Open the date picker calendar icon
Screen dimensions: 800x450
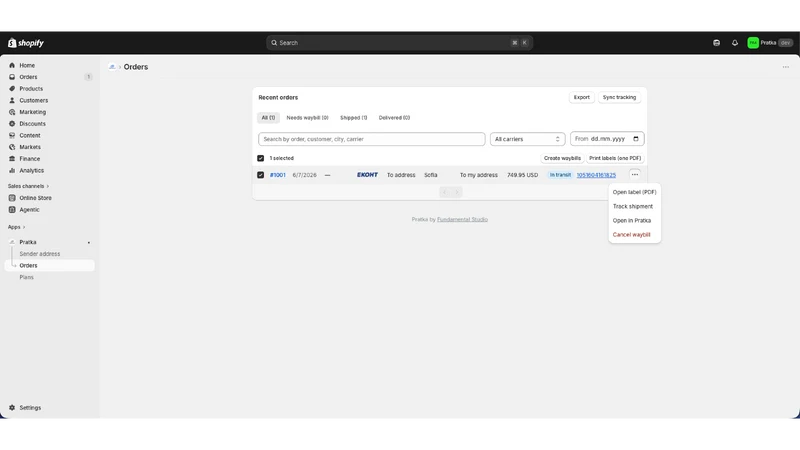click(636, 139)
